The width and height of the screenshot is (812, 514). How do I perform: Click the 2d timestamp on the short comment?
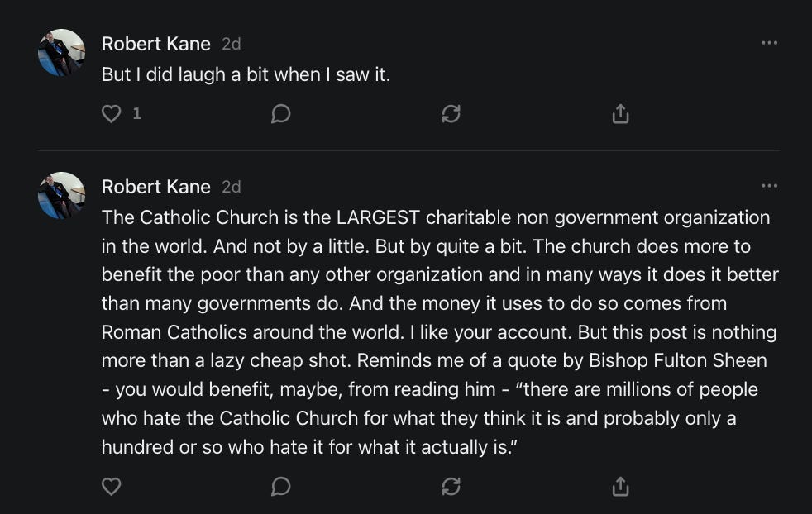click(x=231, y=44)
